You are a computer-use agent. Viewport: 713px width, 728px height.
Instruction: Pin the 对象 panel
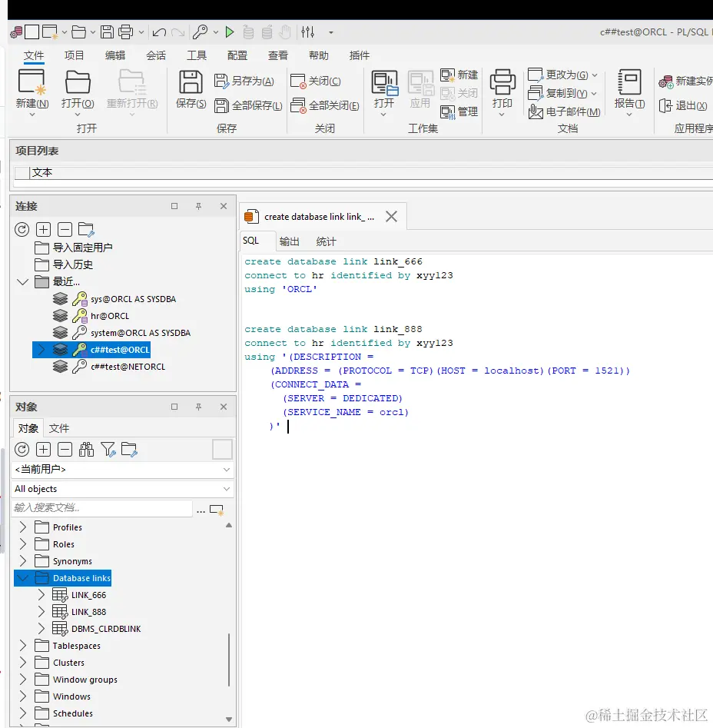(x=198, y=407)
